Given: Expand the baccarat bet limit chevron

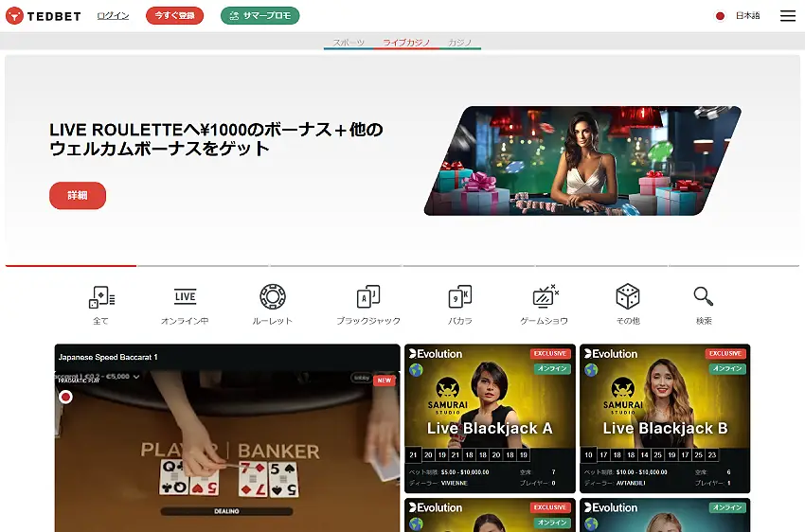Looking at the screenshot, I should (136, 377).
